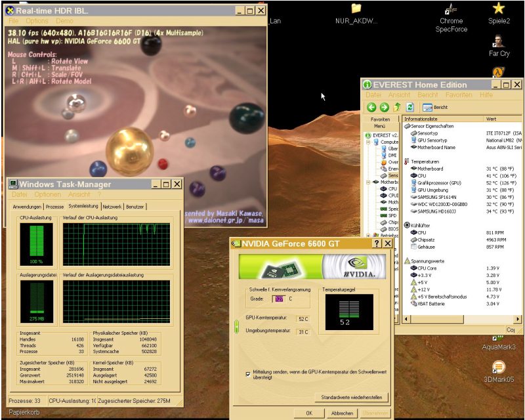Open HDR IBL Demo menu

click(x=64, y=21)
